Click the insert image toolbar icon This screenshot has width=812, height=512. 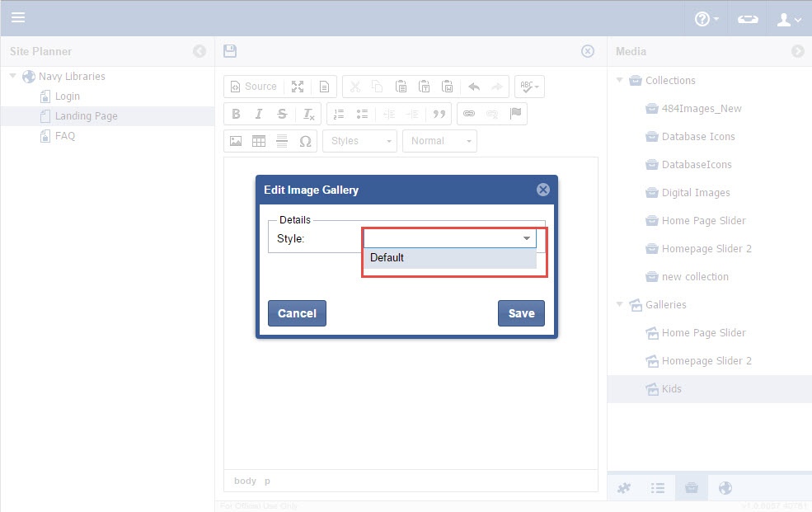pyautogui.click(x=236, y=141)
